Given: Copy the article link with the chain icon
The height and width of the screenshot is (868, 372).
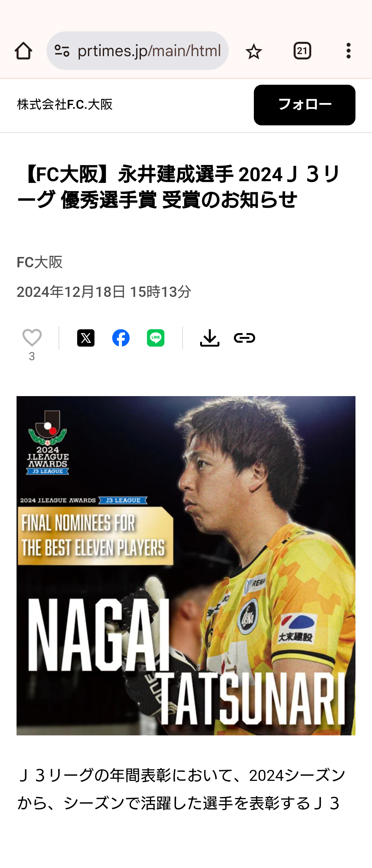Looking at the screenshot, I should pyautogui.click(x=245, y=338).
